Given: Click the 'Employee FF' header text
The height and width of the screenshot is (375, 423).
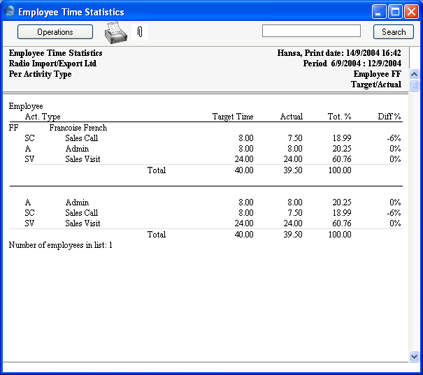Looking at the screenshot, I should [x=377, y=74].
